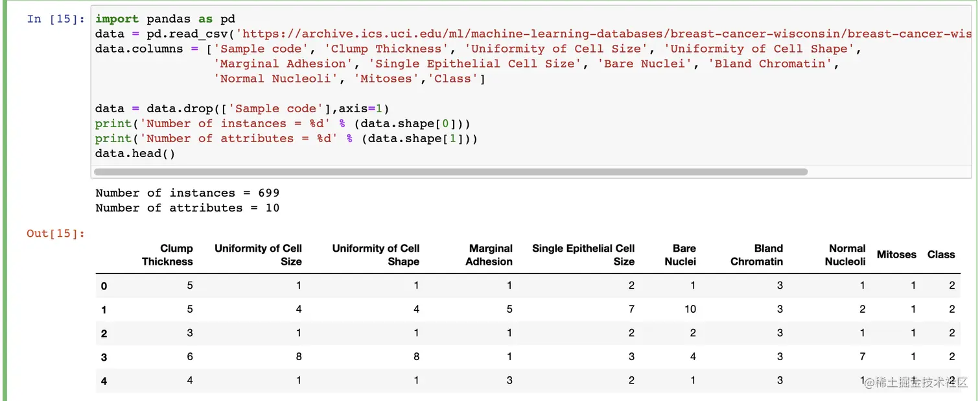Click the Uniformity of Cell Shape header
The image size is (980, 401).
pos(376,255)
